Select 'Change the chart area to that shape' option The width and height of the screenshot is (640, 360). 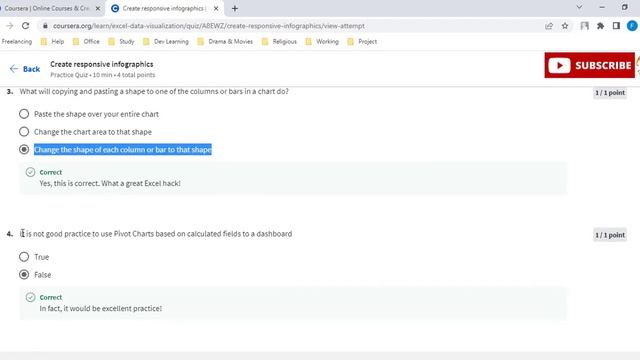pos(24,132)
